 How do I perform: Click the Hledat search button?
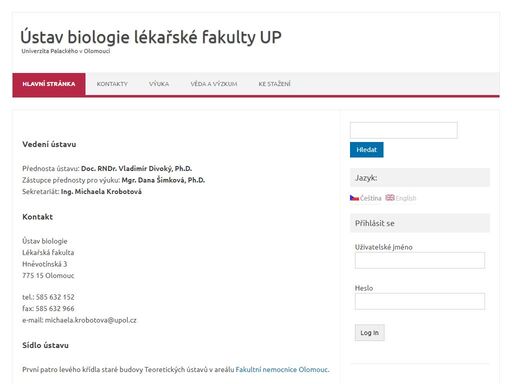point(367,150)
